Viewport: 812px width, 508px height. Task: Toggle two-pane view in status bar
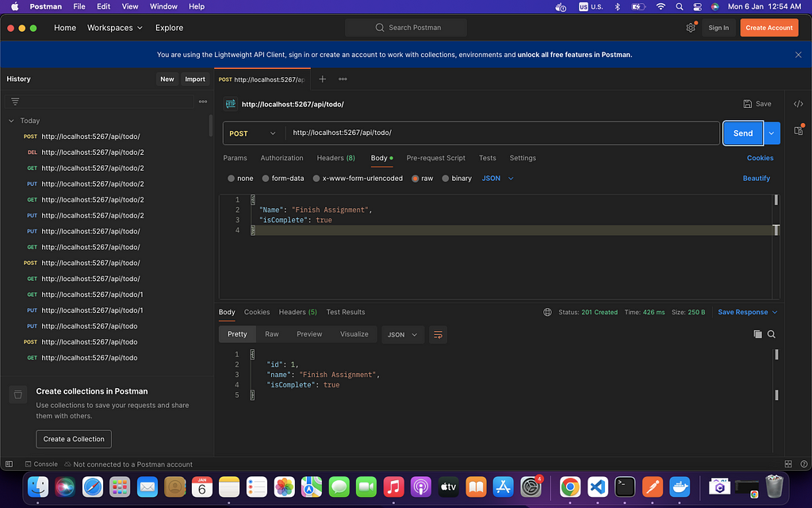point(787,464)
